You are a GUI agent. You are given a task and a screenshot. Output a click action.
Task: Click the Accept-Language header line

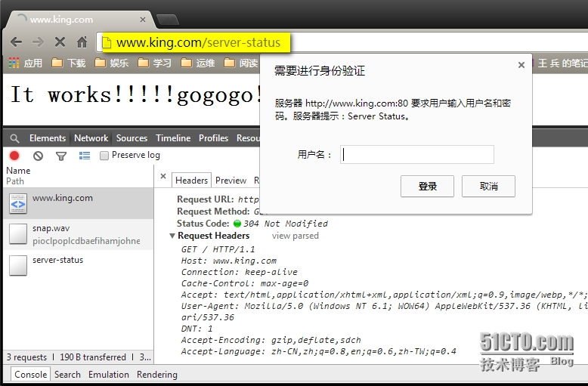(319, 351)
